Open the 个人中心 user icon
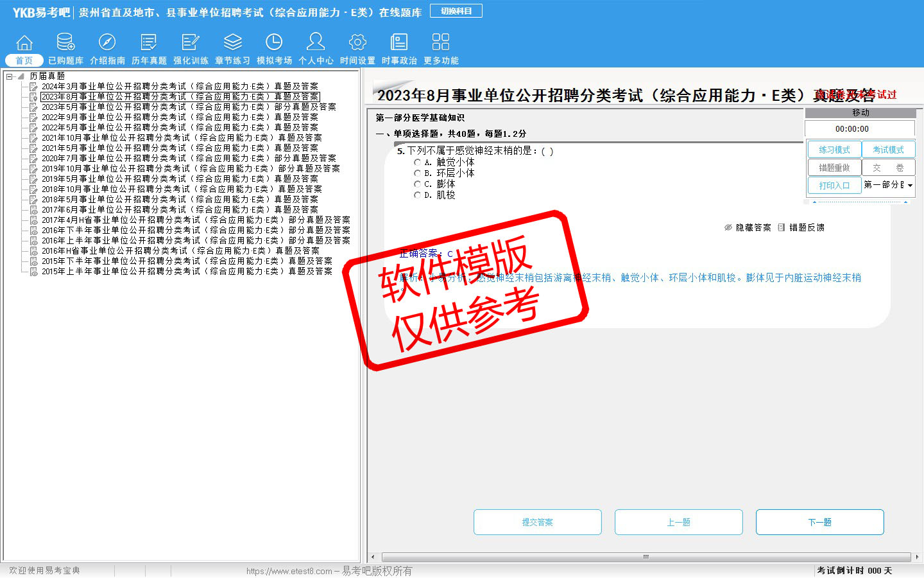The height and width of the screenshot is (578, 924). [316, 43]
